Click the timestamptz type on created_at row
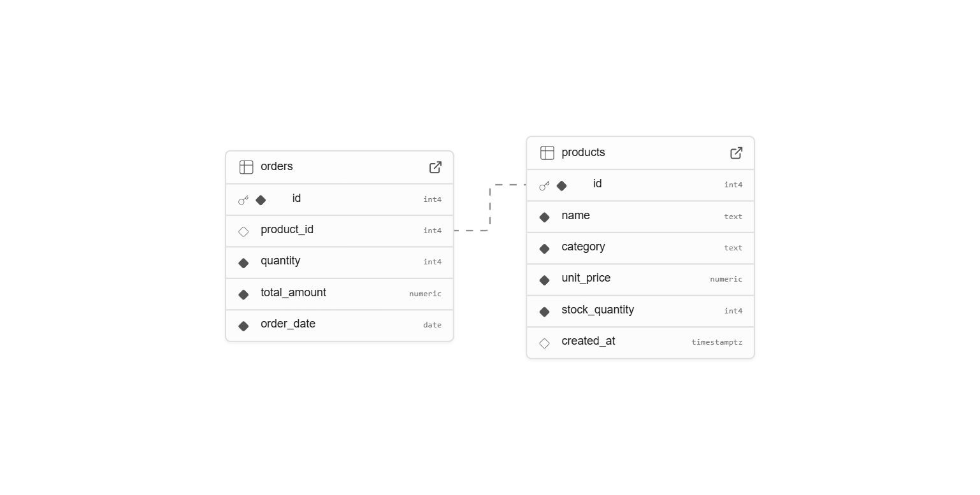The image size is (980, 495). point(717,342)
